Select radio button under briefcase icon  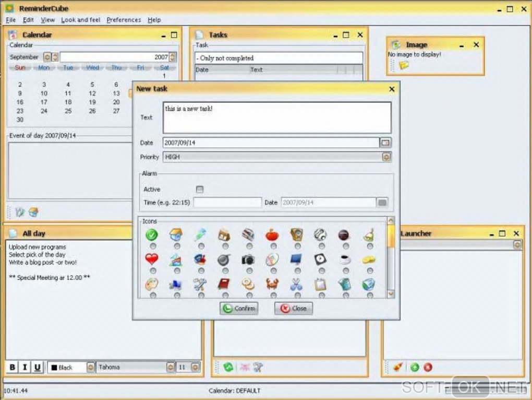coord(225,246)
